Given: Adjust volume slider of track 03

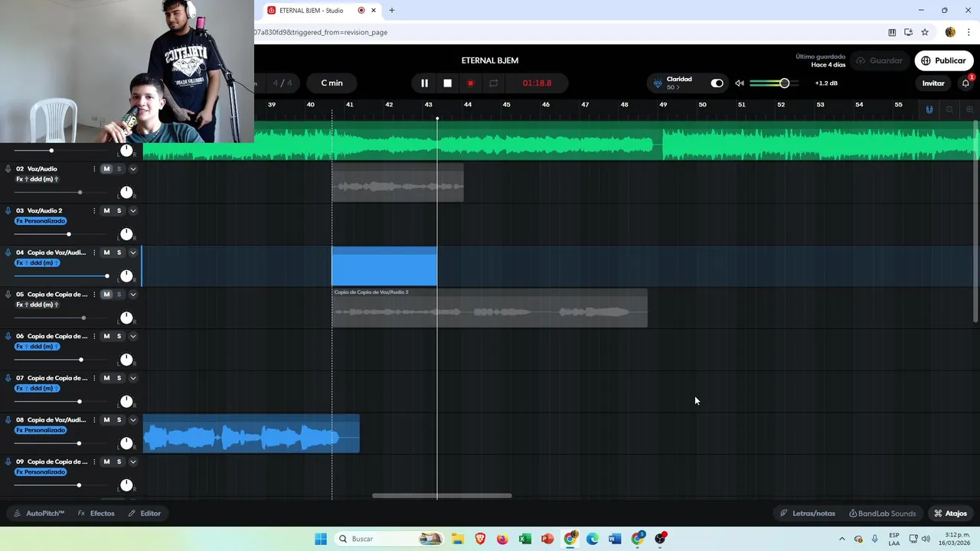Looking at the screenshot, I should 69,234.
